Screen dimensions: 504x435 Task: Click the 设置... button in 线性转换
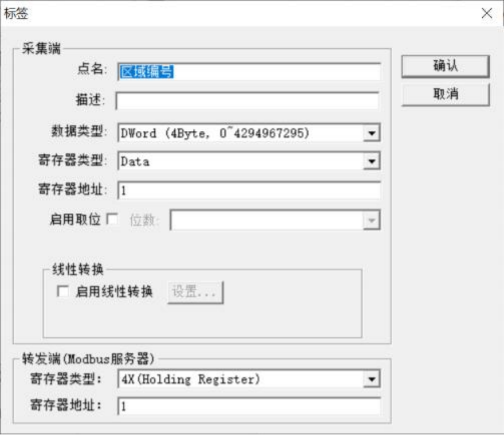tap(196, 293)
